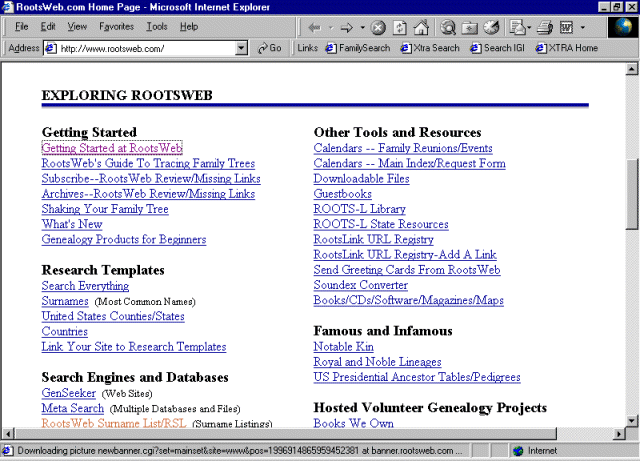Screen dimensions: 640x461
Task: Open the GenSeeker link
Action: [69, 393]
